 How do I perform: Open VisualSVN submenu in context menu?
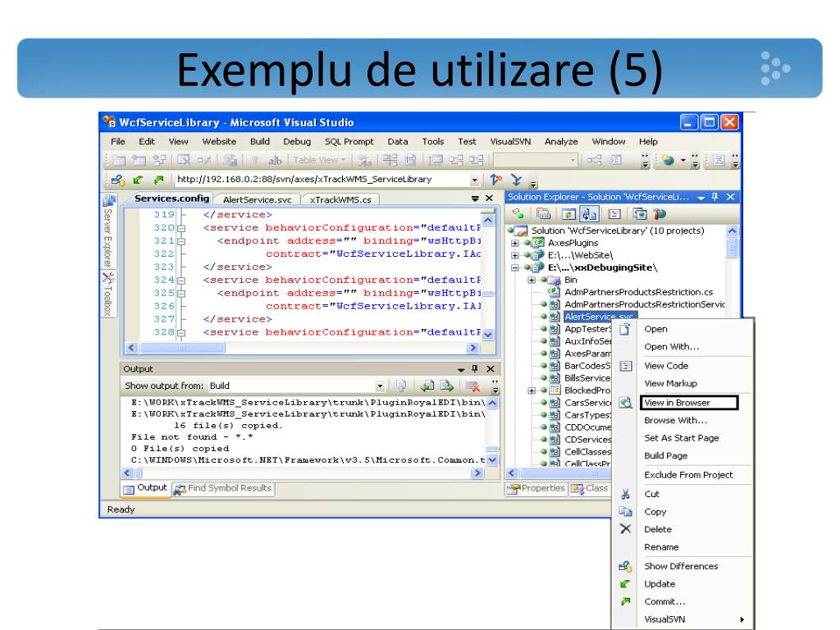point(682,619)
